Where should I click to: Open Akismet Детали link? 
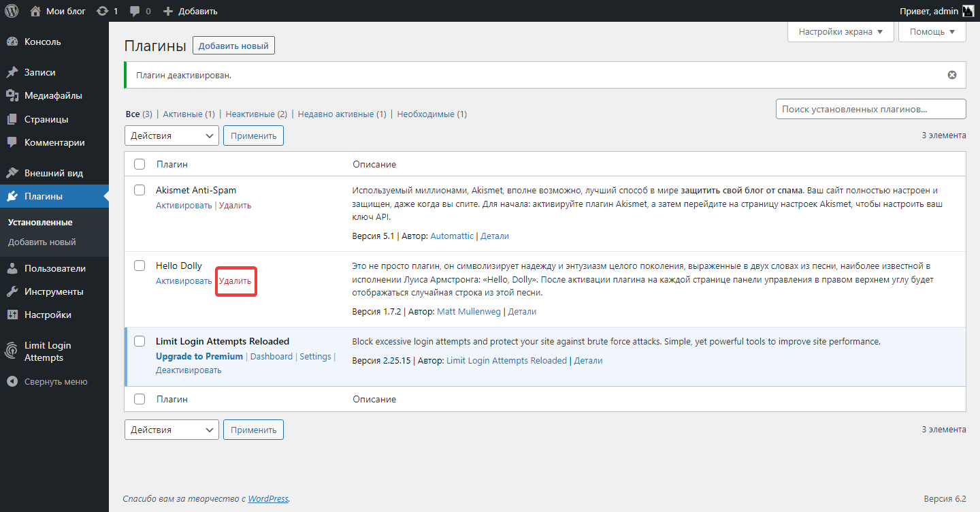tap(495, 236)
